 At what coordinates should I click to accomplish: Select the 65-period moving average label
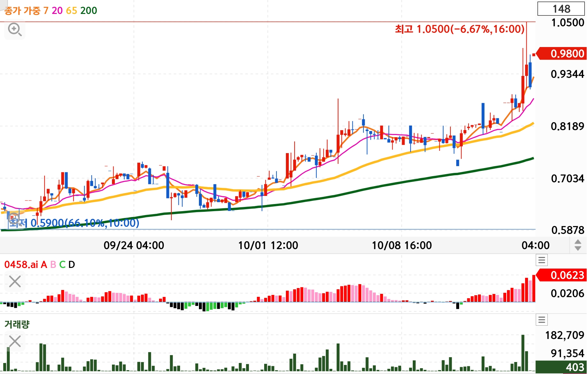71,11
